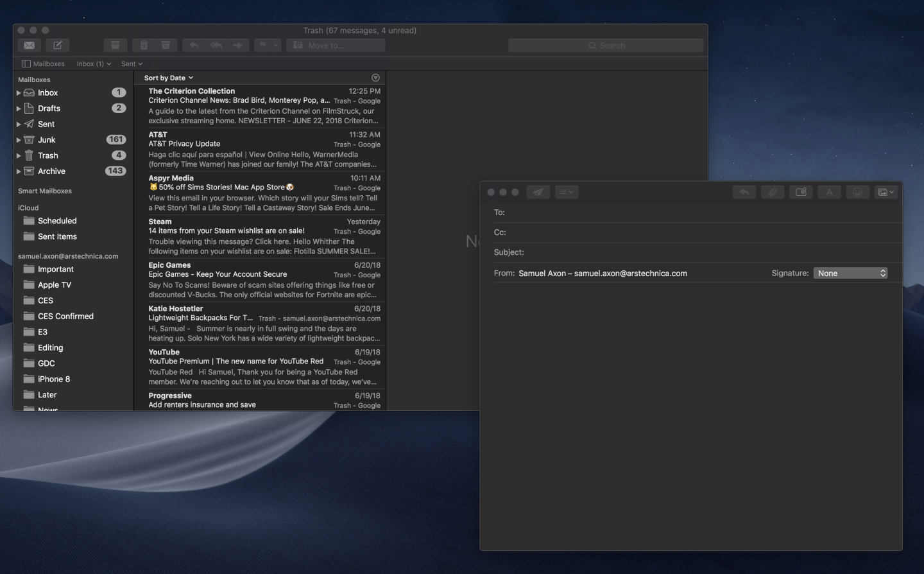Image resolution: width=924 pixels, height=574 pixels.
Task: Select the Drafts mailbox
Action: pos(72,109)
